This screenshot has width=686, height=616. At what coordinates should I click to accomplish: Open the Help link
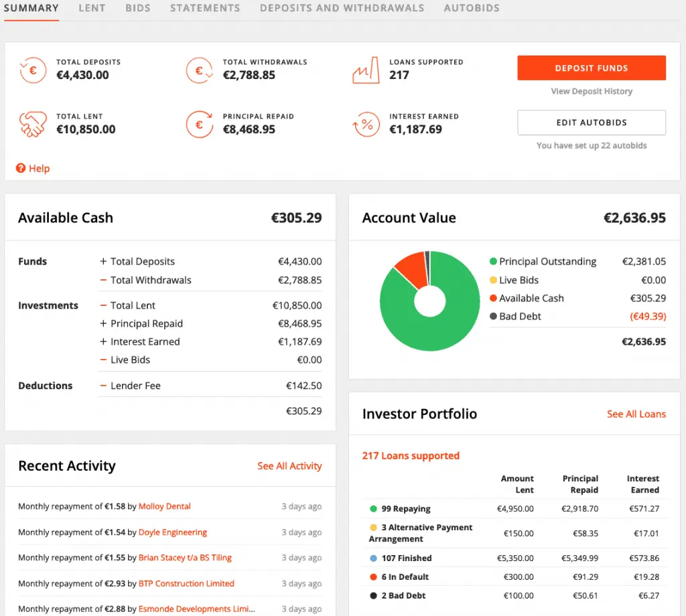(39, 168)
